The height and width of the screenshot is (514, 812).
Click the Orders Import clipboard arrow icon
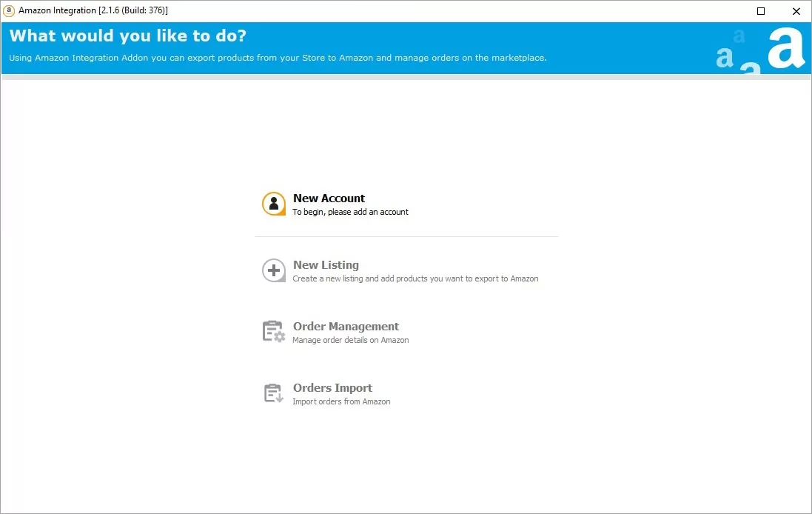tap(273, 393)
